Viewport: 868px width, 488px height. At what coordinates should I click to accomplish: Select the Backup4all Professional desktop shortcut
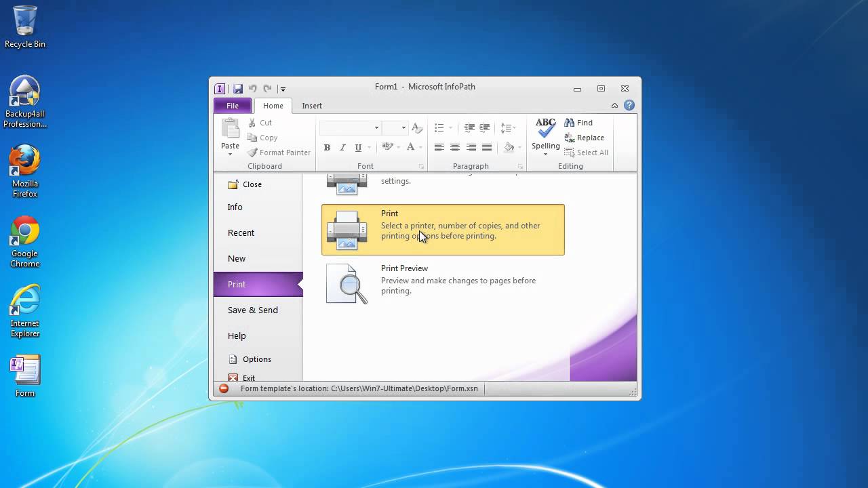pos(25,102)
